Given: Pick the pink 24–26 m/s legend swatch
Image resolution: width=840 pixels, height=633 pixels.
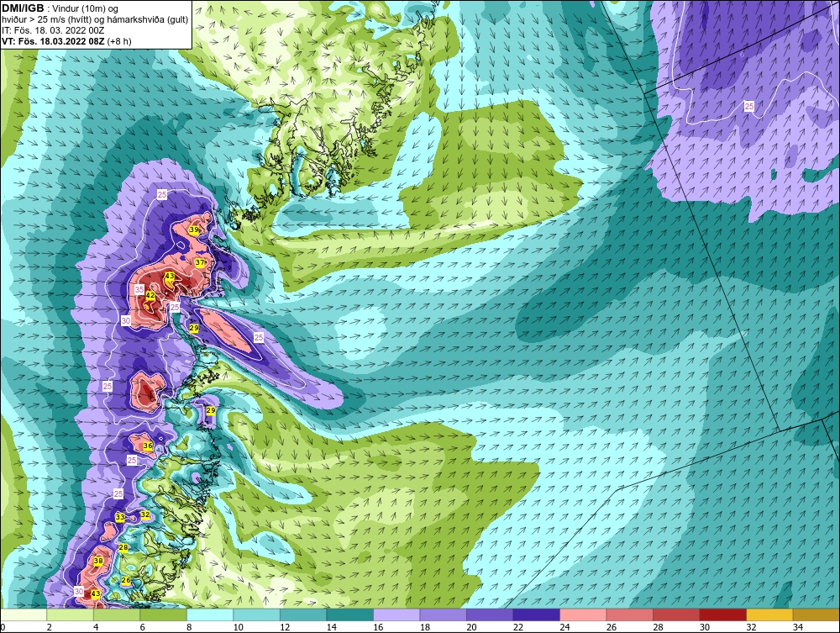Looking at the screenshot, I should coord(583,615).
